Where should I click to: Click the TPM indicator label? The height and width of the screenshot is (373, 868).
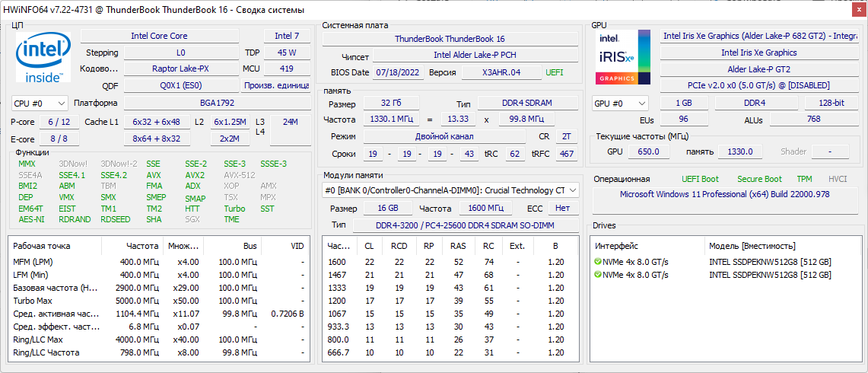point(804,180)
